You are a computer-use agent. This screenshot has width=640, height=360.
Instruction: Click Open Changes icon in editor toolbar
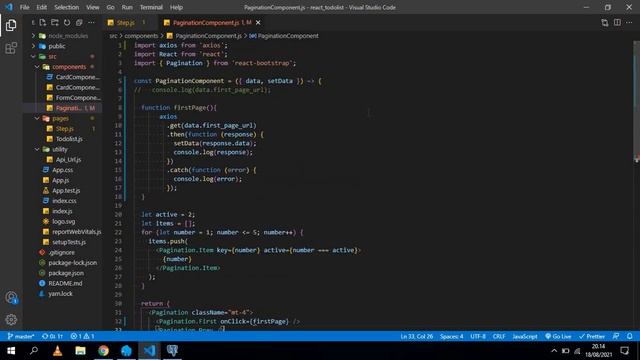(604, 22)
